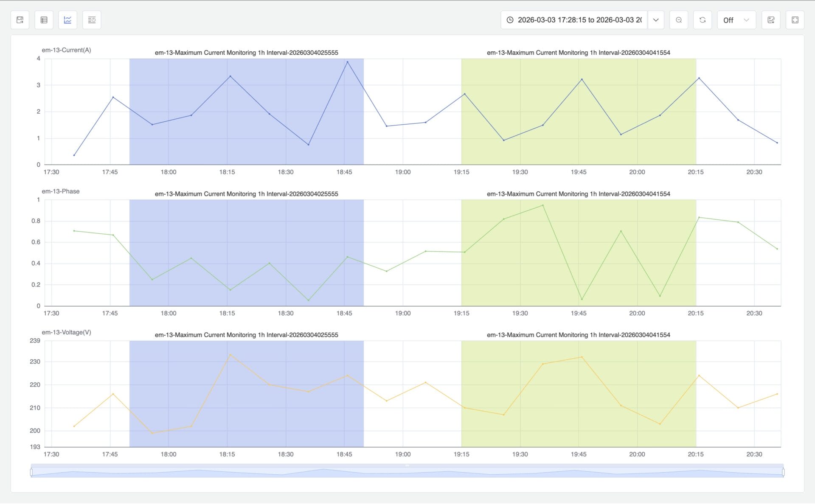Switch to table view icon
The height and width of the screenshot is (504, 815).
click(x=44, y=20)
